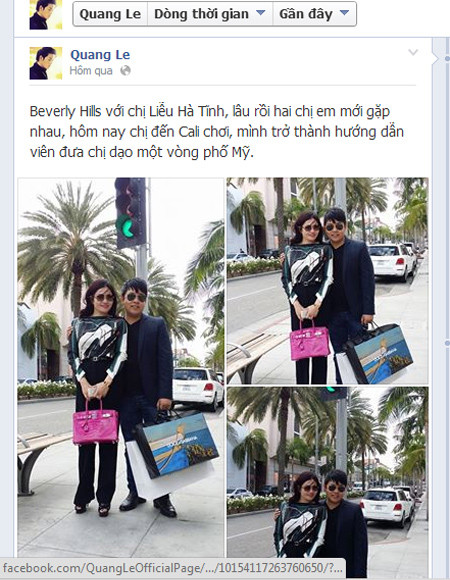Open the large left traffic-light photo

[x=121, y=367]
